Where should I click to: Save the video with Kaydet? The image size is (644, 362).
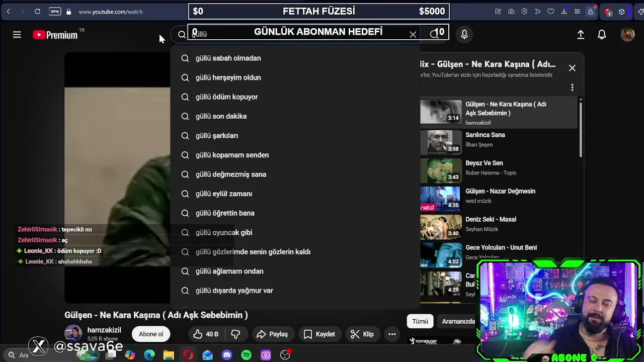point(319,334)
